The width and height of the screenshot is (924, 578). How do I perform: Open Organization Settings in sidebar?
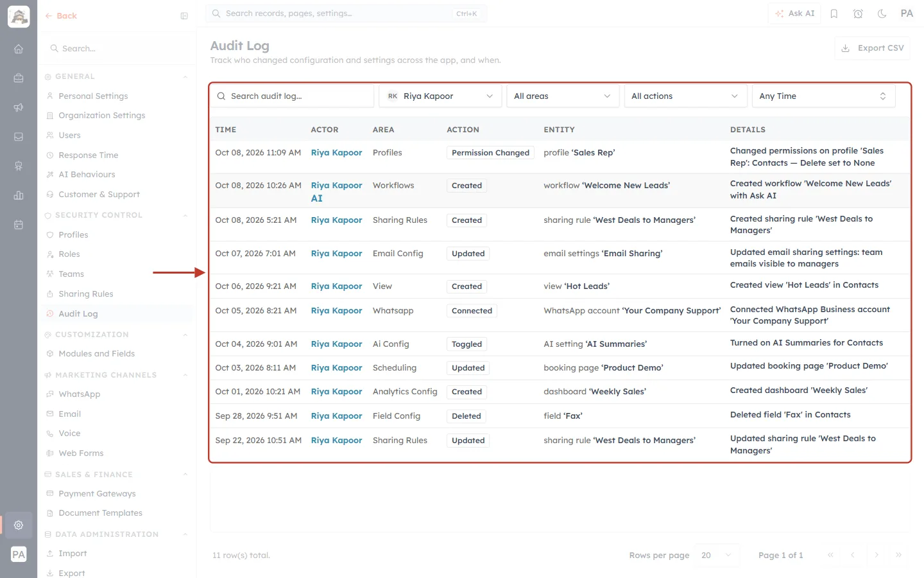pyautogui.click(x=101, y=116)
